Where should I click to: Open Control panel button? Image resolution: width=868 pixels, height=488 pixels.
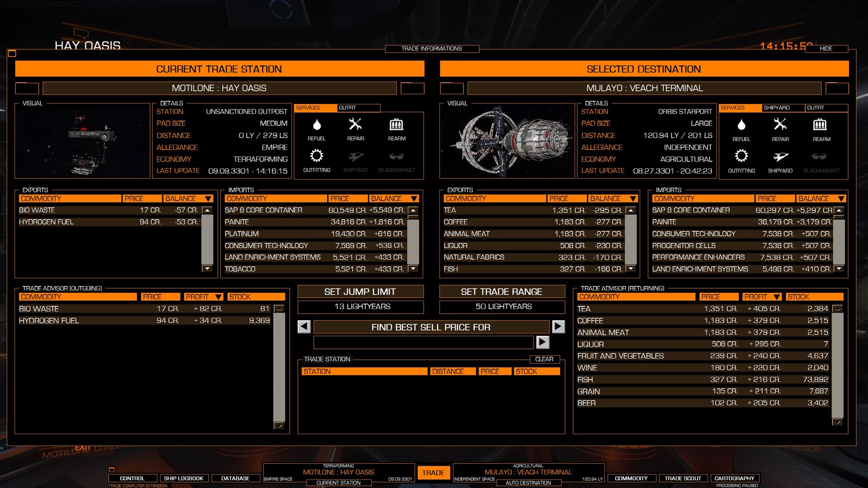pos(132,478)
